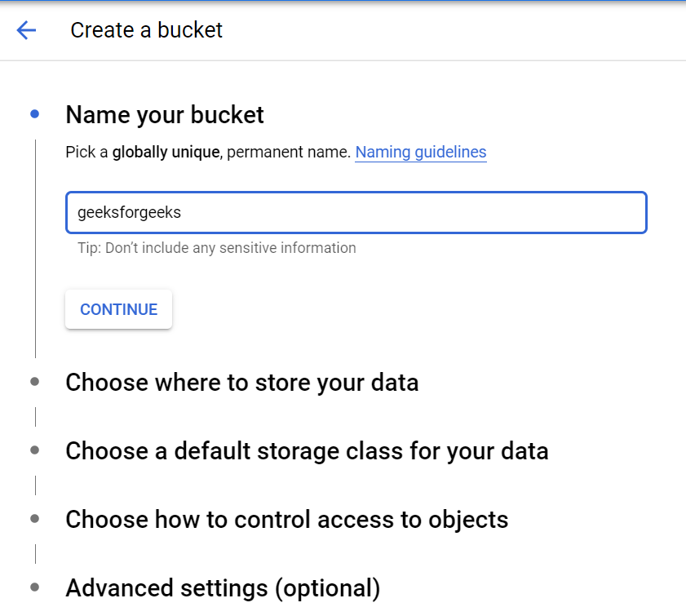
Task: Expand Choose where to store your data
Action: click(x=241, y=383)
